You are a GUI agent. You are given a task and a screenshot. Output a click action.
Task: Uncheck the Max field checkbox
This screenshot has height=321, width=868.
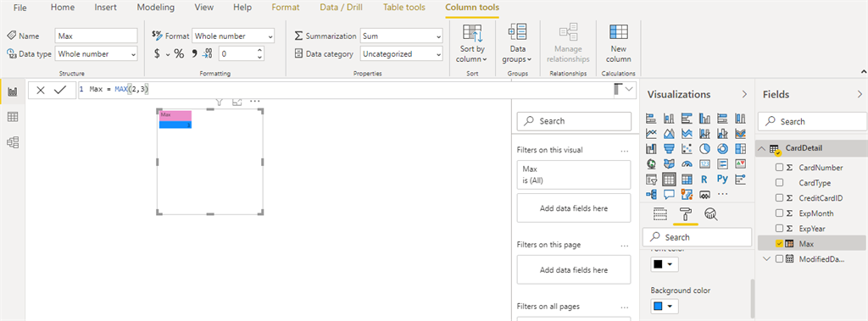click(x=780, y=243)
